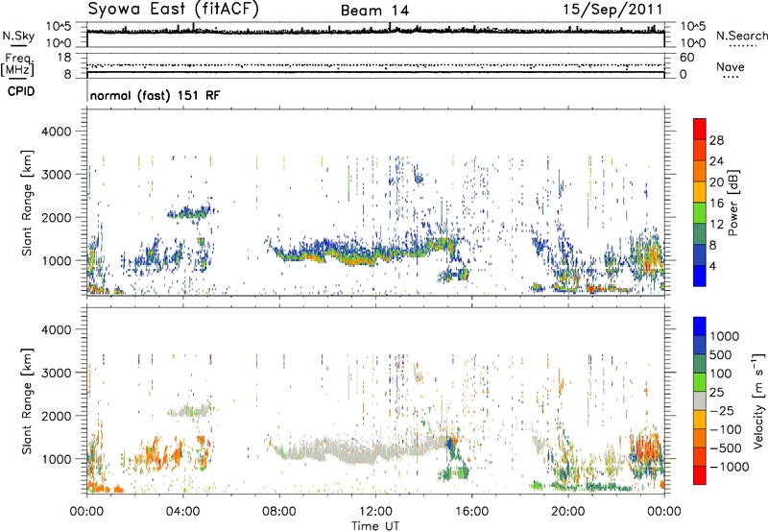Click the "4000" tick in the power panel
The image size is (768, 532).
pyautogui.click(x=56, y=132)
